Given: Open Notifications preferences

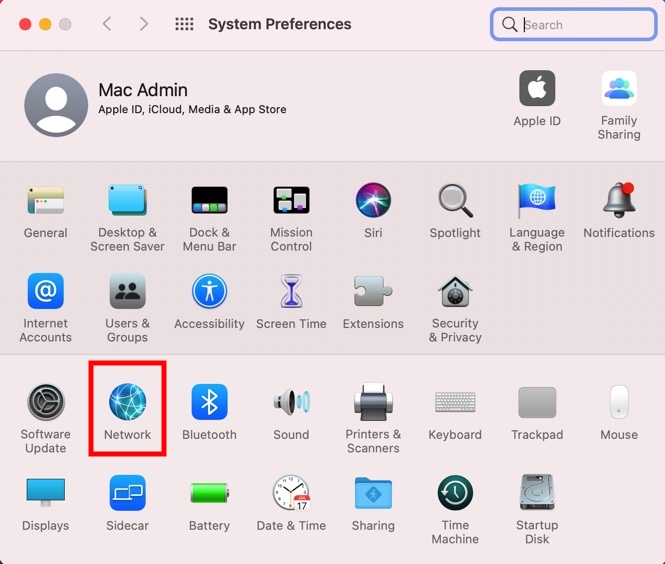Looking at the screenshot, I should 619,201.
